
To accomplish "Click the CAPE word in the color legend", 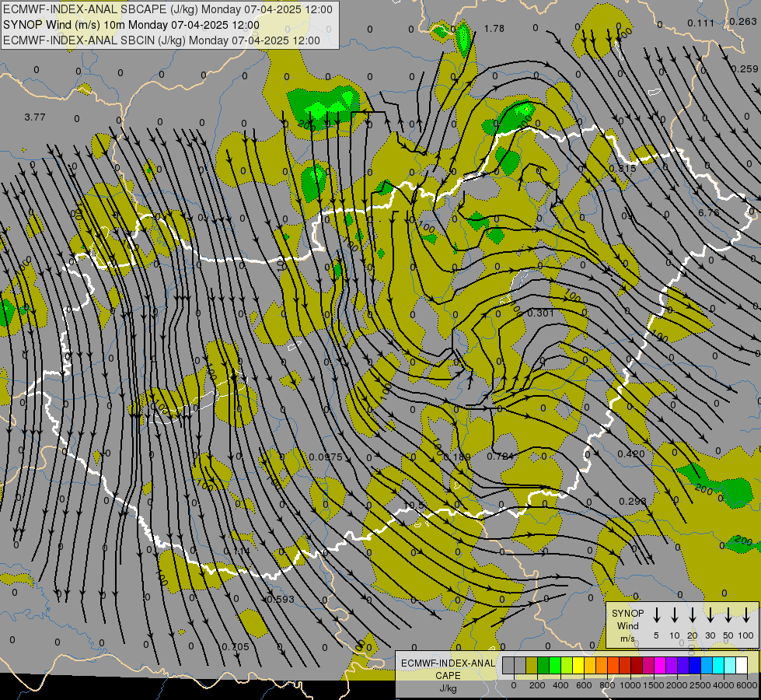I will [448, 676].
